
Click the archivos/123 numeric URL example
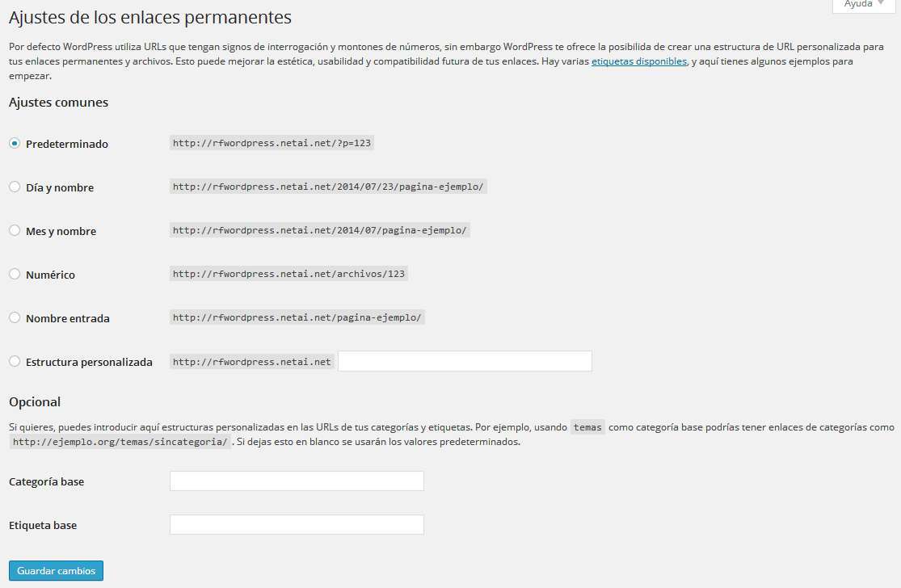pos(288,274)
